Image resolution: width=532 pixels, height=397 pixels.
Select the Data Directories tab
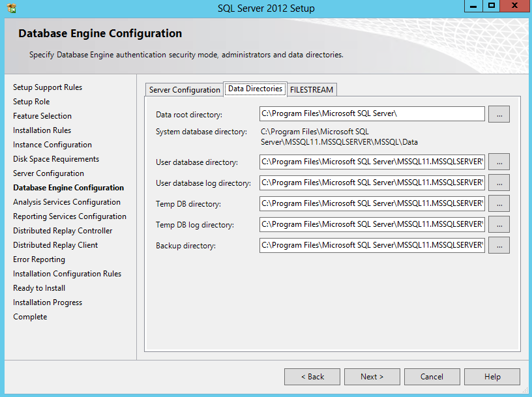pyautogui.click(x=255, y=89)
